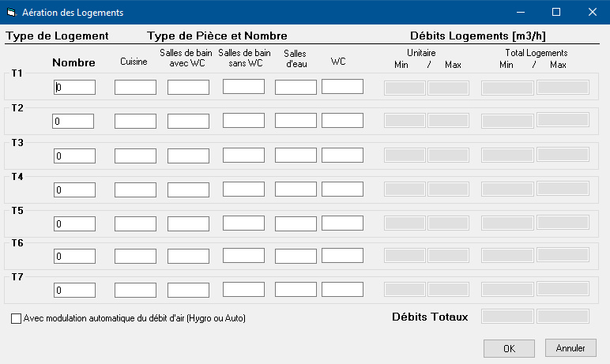Image resolution: width=610 pixels, height=364 pixels.
Task: Focus T7 Salles d'eau input field
Action: (296, 290)
